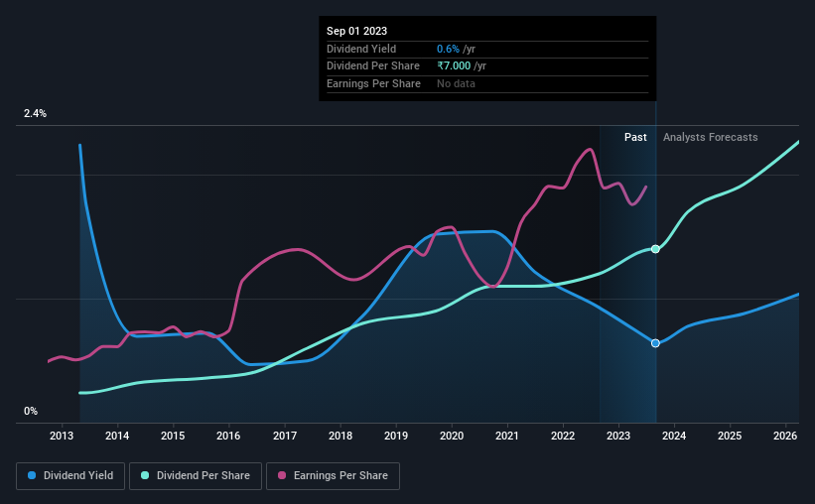Toggle the Dividend Per Share legend button
Image resolution: width=815 pixels, height=504 pixels.
[x=196, y=476]
